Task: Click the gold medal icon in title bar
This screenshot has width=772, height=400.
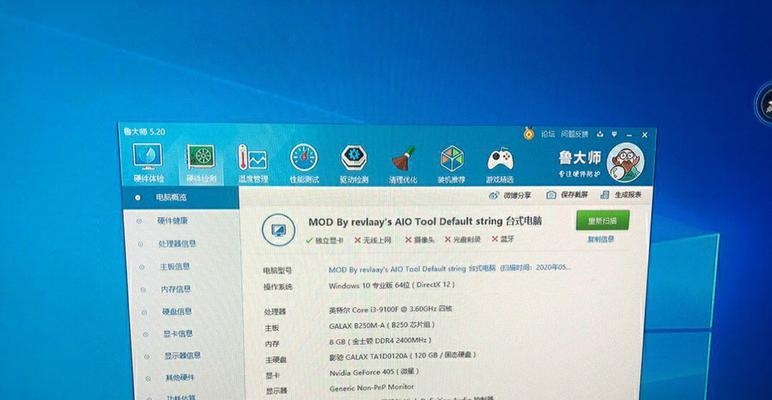Action: (x=528, y=133)
